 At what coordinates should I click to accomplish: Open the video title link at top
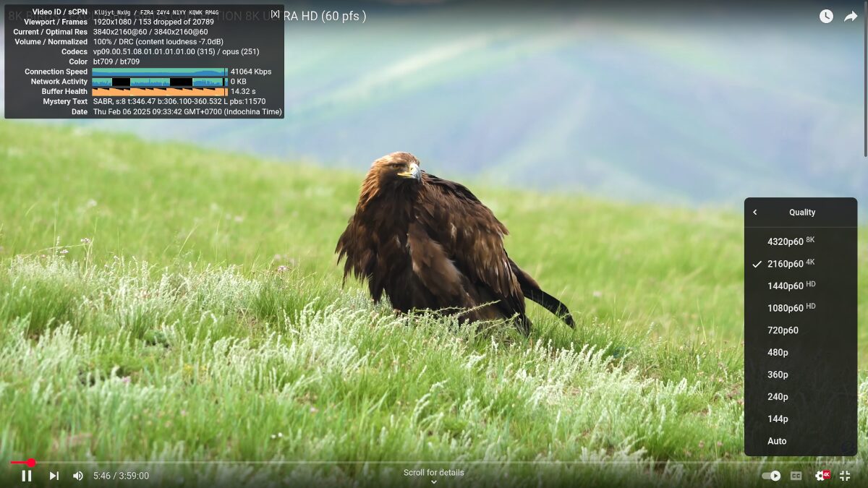(x=187, y=16)
